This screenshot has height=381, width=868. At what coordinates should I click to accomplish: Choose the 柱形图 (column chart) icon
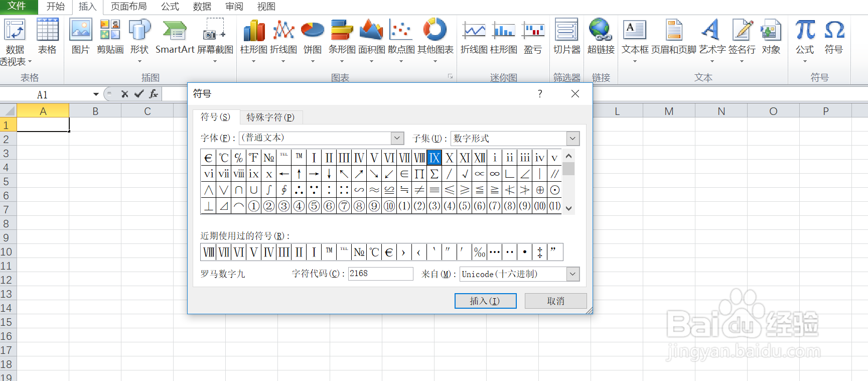[254, 30]
